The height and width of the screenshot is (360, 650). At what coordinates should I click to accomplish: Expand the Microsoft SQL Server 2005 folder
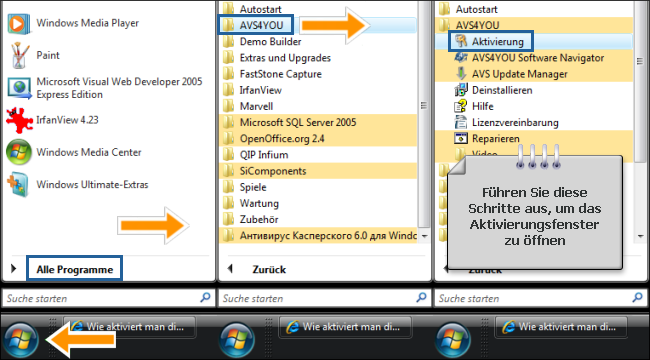pos(317,122)
